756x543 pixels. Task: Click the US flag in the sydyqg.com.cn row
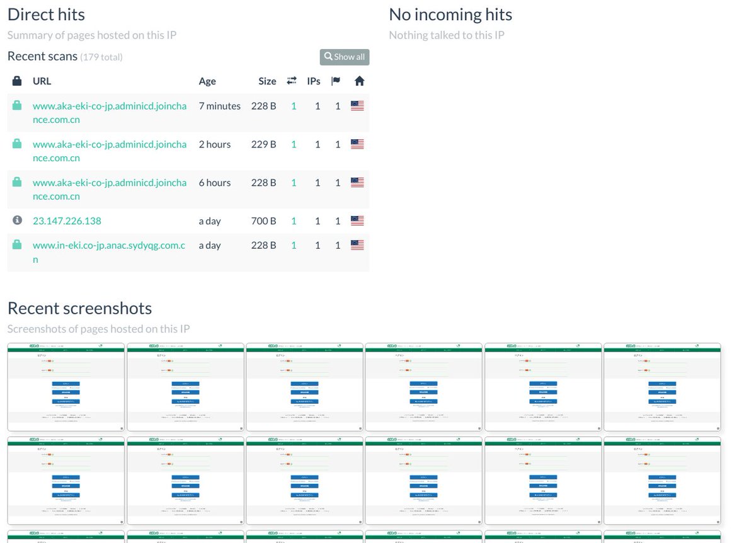(x=357, y=245)
